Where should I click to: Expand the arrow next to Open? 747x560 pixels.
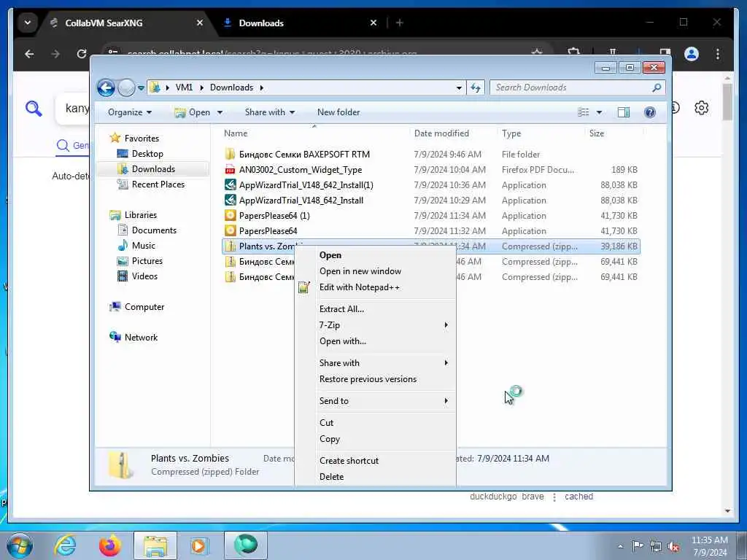click(x=220, y=113)
